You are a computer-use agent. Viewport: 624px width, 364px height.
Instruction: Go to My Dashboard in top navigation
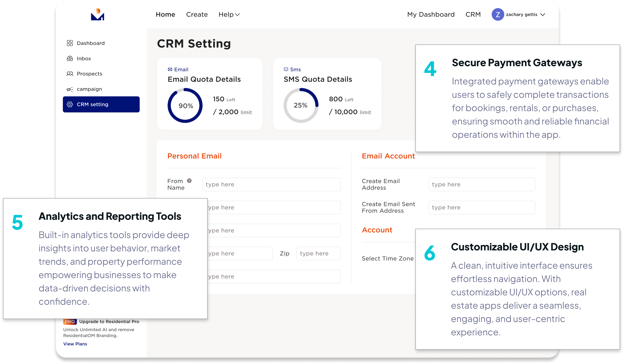[x=431, y=15]
